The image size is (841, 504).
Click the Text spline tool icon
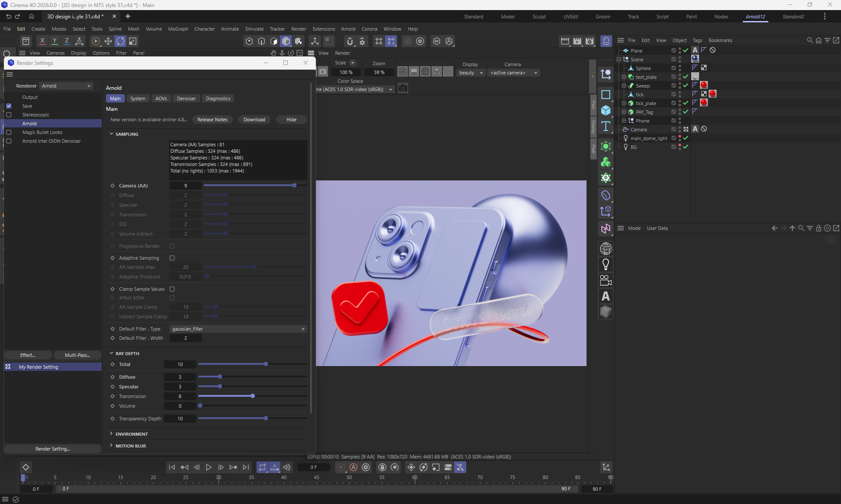606,126
